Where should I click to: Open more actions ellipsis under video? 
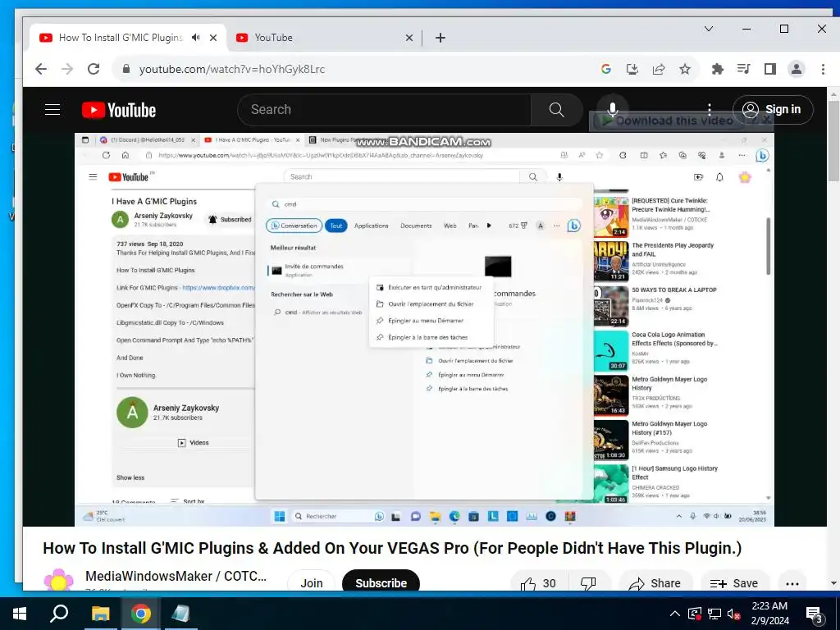[792, 583]
